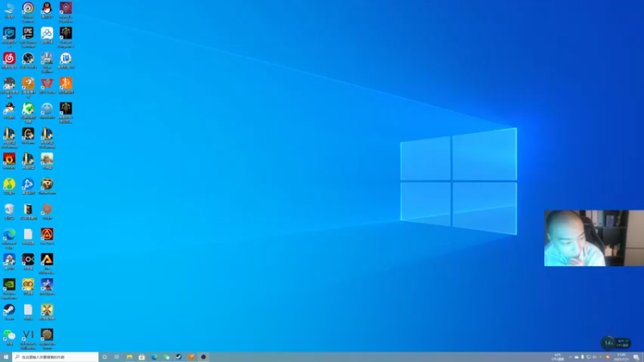Click the webcam overlay thumbnail

(594, 238)
